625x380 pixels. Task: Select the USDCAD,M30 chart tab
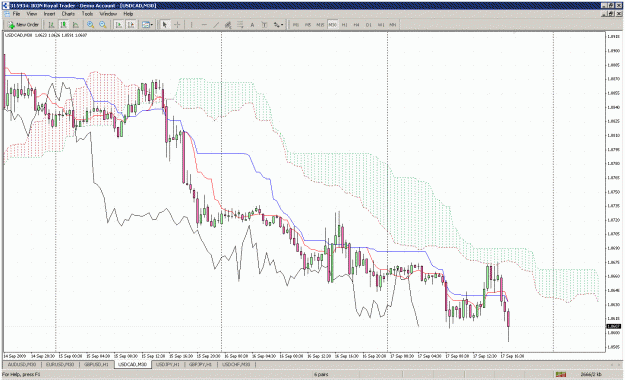[x=132, y=364]
